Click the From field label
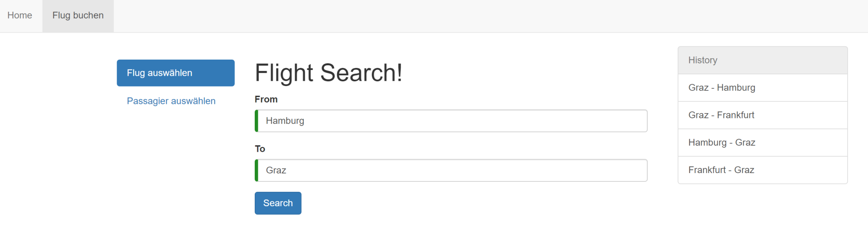 (x=266, y=99)
